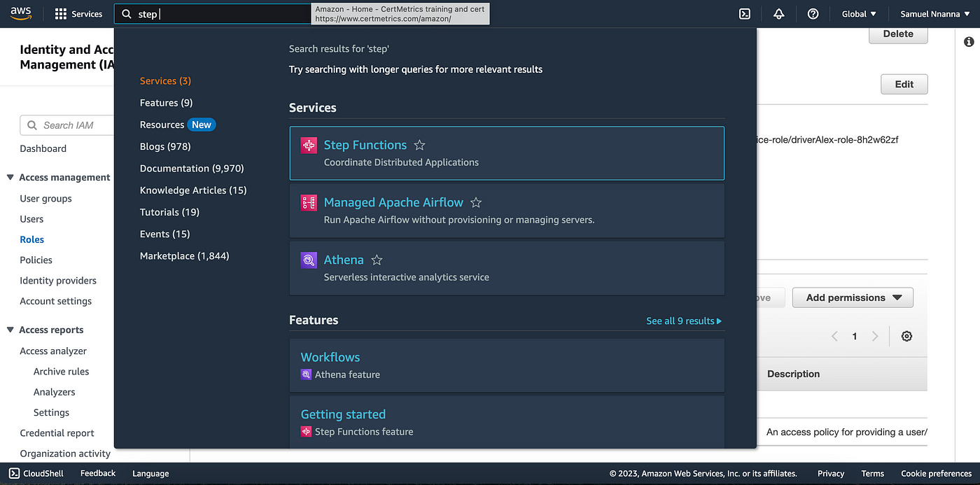Open Access analyzer in sidebar
This screenshot has width=980, height=485.
[53, 351]
